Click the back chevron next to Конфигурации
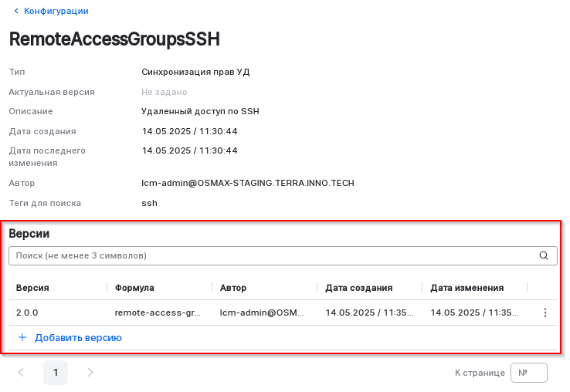 pyautogui.click(x=16, y=11)
